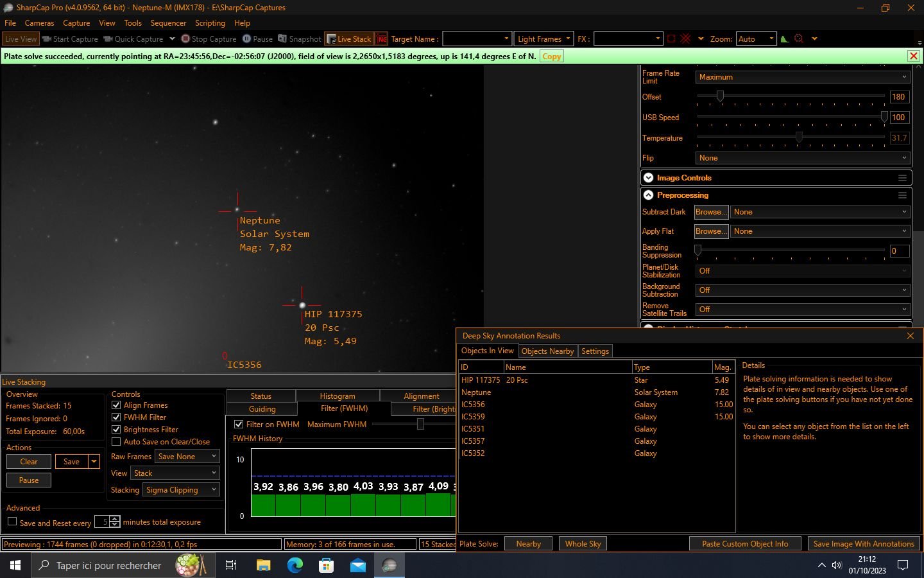Click the Start Capture icon
The image size is (924, 578).
(x=46, y=39)
